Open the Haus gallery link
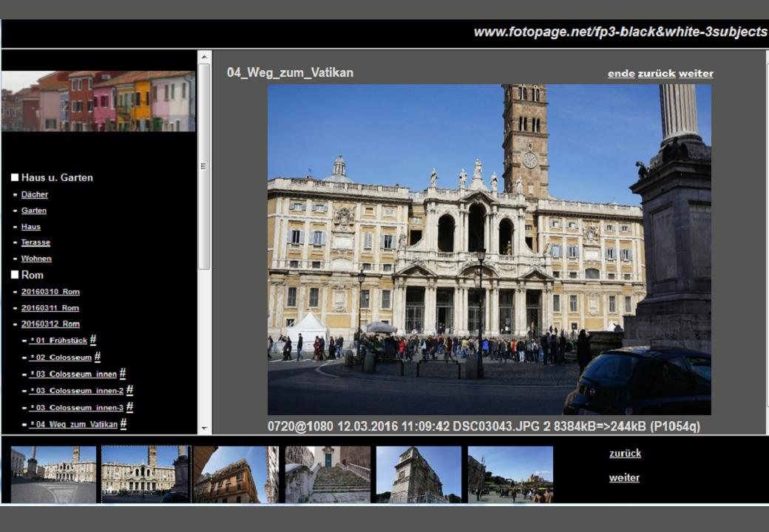The width and height of the screenshot is (769, 532). point(30,226)
